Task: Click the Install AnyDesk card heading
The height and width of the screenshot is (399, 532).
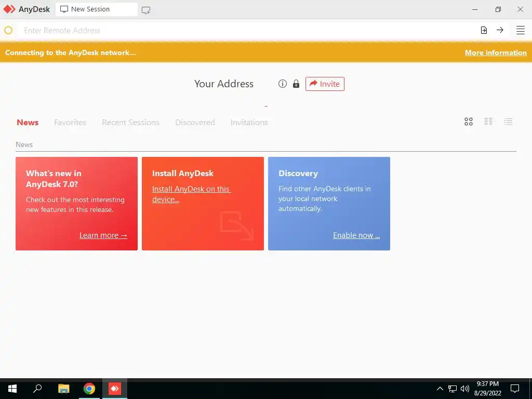Action: click(x=183, y=174)
